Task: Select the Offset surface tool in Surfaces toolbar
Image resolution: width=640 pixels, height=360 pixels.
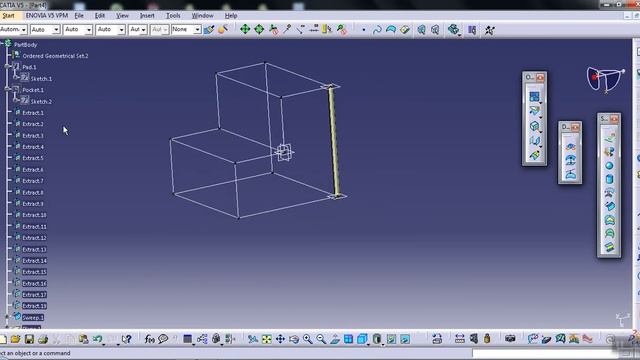Action: [x=609, y=193]
